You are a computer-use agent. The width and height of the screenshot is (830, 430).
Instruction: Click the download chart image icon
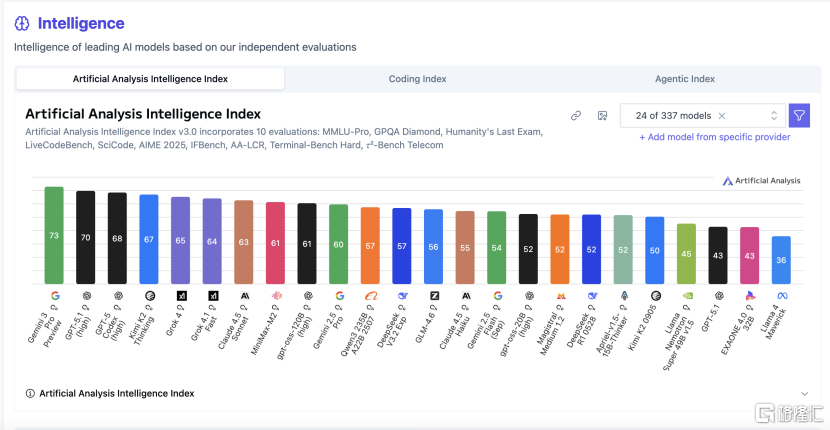tap(602, 116)
